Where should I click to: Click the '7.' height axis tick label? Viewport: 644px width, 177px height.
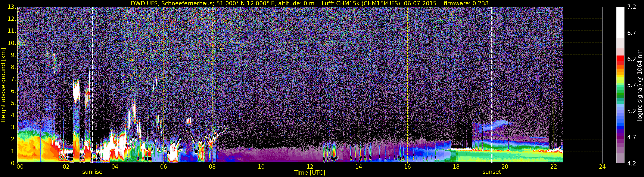pyautogui.click(x=13, y=79)
